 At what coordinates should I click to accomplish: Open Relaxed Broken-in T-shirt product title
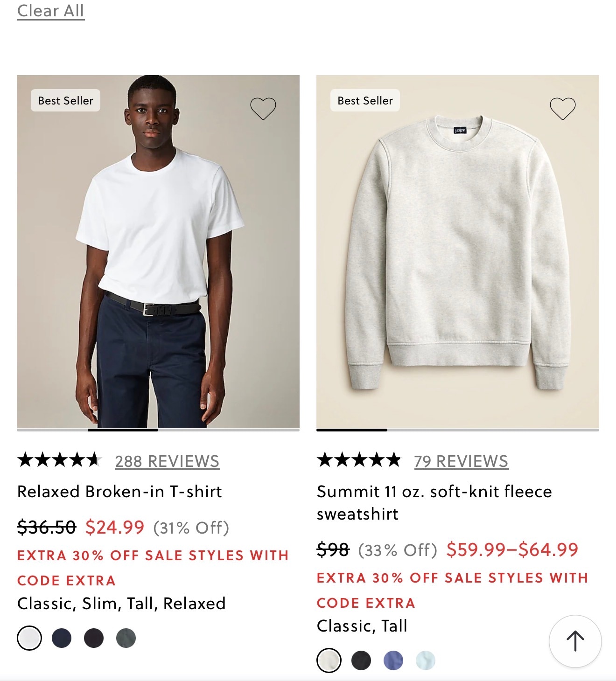coord(119,492)
